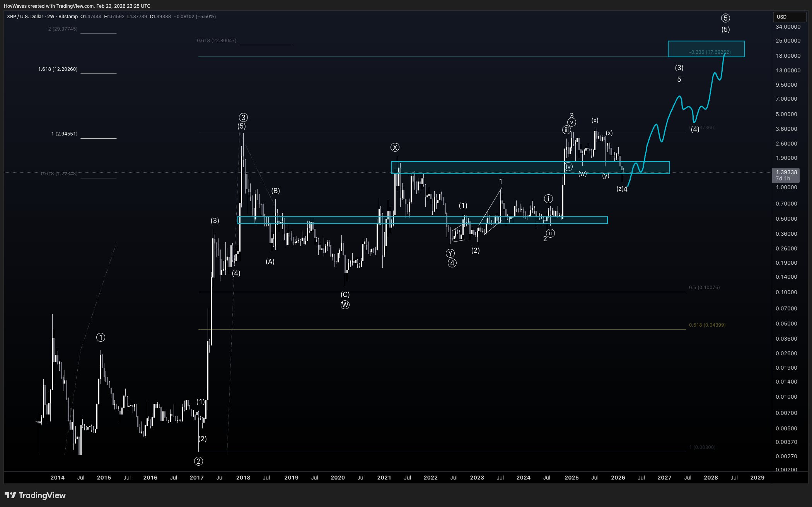Select the circled ⑤ wave marker at top right

click(x=725, y=17)
